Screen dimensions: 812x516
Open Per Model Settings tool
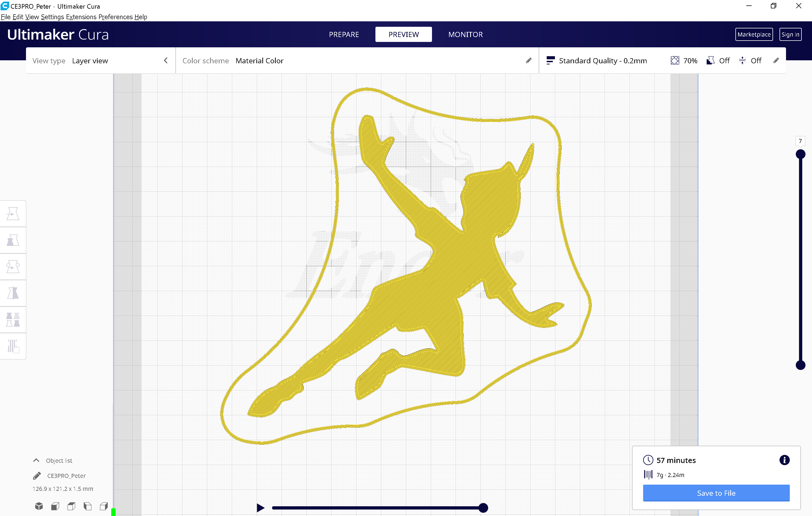[x=13, y=319]
